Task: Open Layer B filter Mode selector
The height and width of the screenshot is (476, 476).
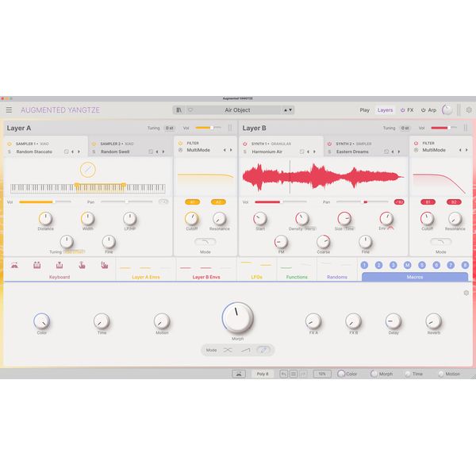Action: (x=441, y=242)
